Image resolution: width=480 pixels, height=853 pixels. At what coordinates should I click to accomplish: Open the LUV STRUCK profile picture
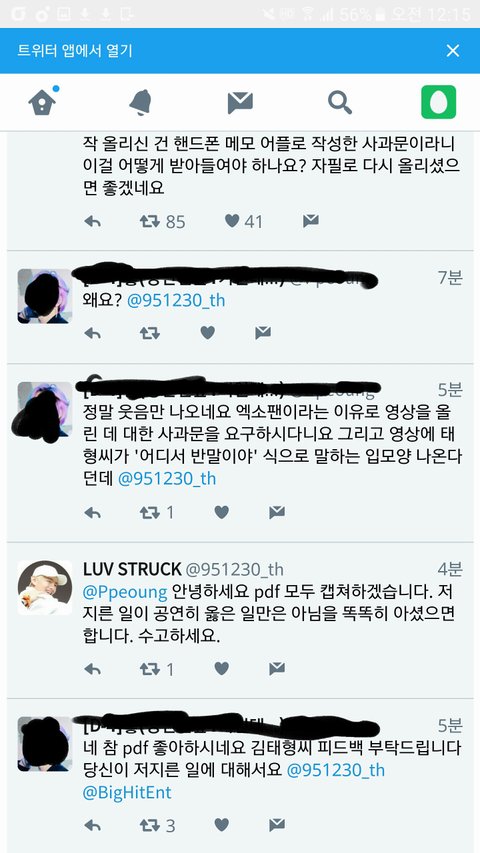click(x=45, y=588)
